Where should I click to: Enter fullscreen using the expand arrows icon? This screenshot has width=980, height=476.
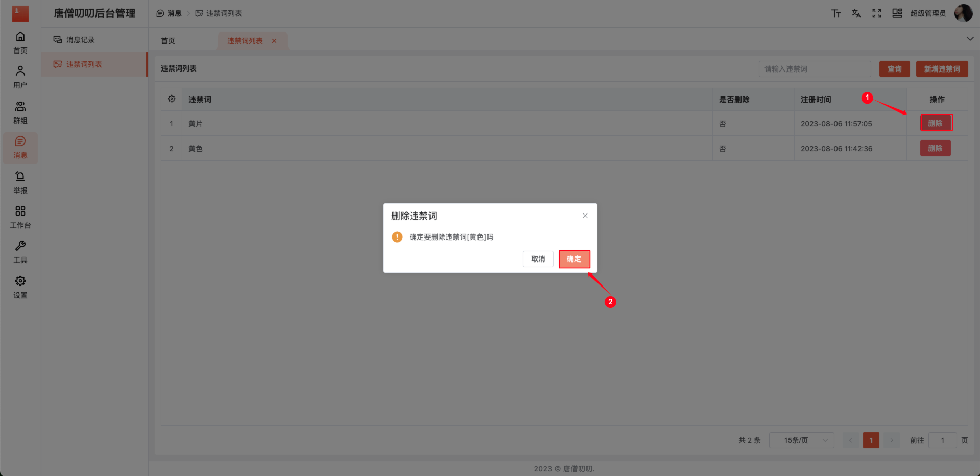tap(877, 13)
